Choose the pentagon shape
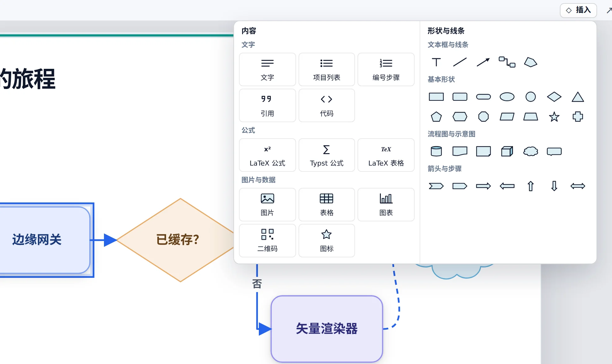The width and height of the screenshot is (612, 364). (436, 117)
